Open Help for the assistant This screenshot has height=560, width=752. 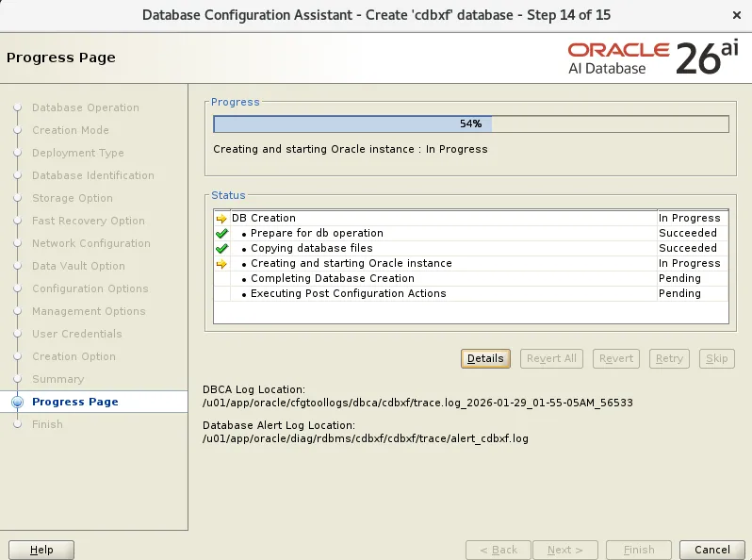[41, 550]
